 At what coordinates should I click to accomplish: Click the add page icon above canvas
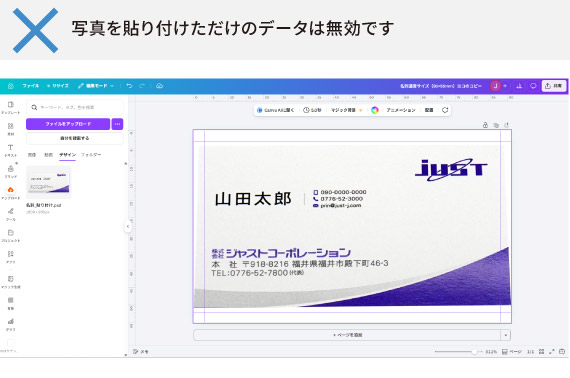[506, 125]
